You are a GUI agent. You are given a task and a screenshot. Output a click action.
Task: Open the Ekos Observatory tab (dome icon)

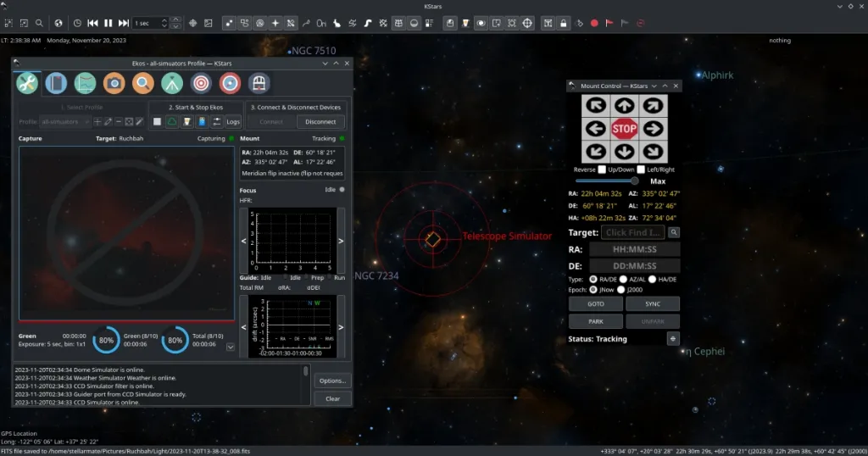coord(259,84)
